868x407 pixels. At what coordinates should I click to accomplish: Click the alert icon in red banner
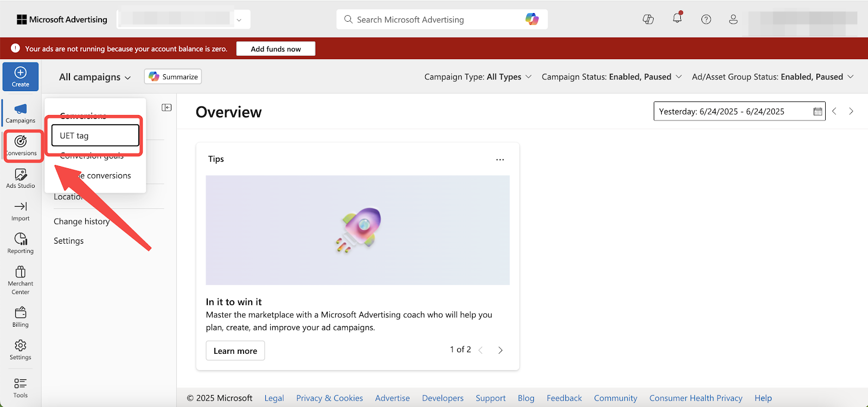[15, 48]
